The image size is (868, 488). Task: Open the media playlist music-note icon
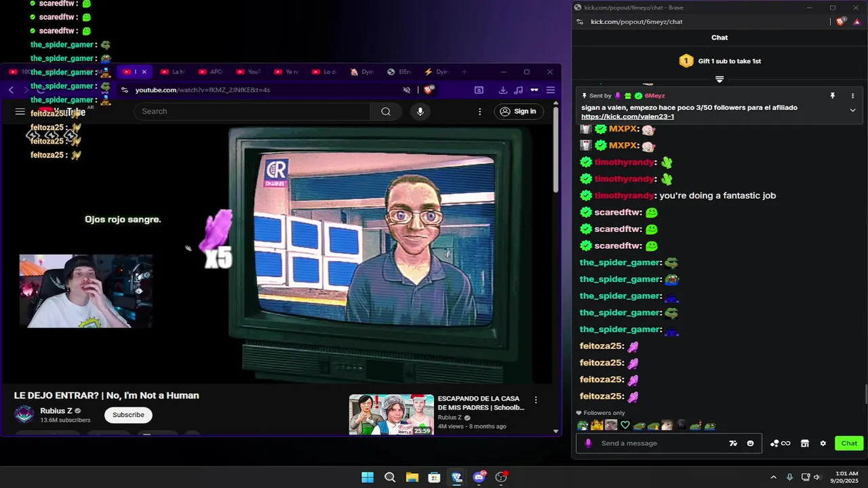pyautogui.click(x=518, y=89)
